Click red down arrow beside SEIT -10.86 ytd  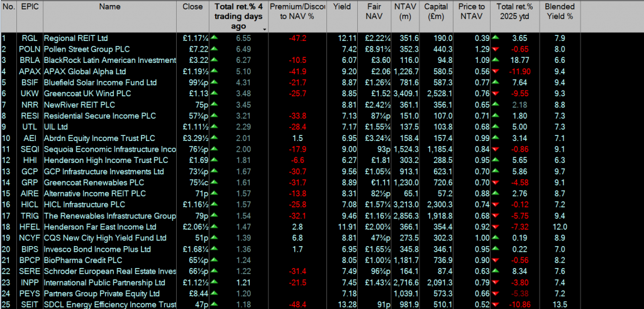tap(496, 305)
